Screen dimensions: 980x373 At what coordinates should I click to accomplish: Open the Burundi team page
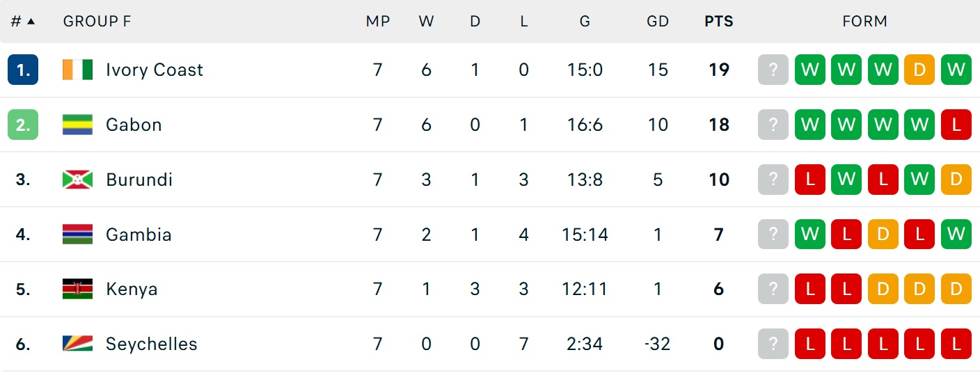[x=139, y=180]
